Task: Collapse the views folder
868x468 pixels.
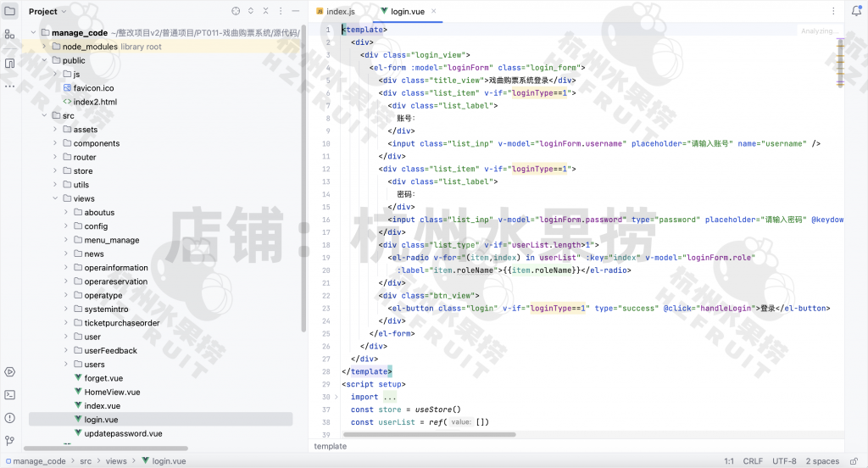Action: coord(56,198)
